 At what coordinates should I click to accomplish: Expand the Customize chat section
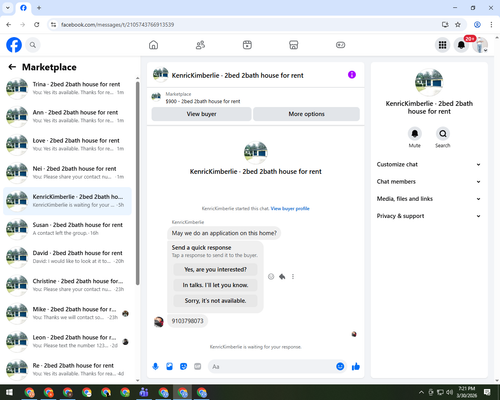pos(429,164)
